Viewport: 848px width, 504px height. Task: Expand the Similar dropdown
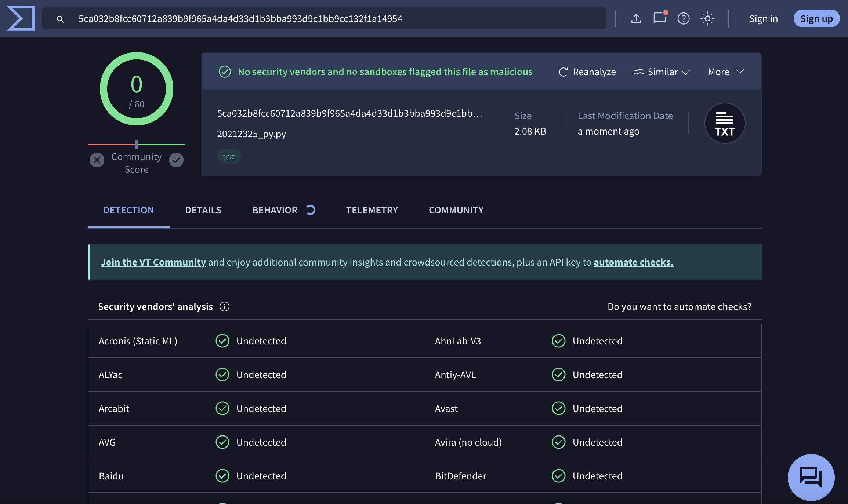coord(662,72)
